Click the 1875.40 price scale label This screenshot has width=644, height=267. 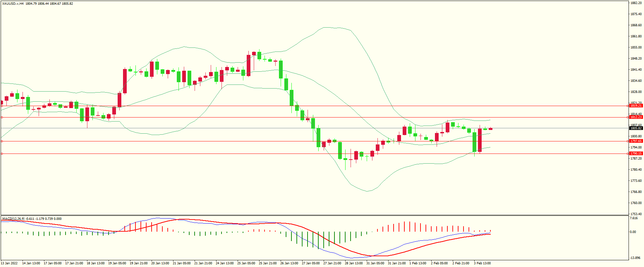(636, 14)
